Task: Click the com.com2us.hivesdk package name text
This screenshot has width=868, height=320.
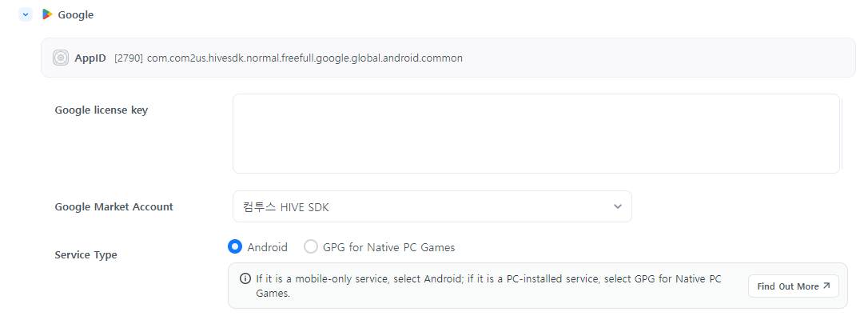Action: pyautogui.click(x=305, y=58)
